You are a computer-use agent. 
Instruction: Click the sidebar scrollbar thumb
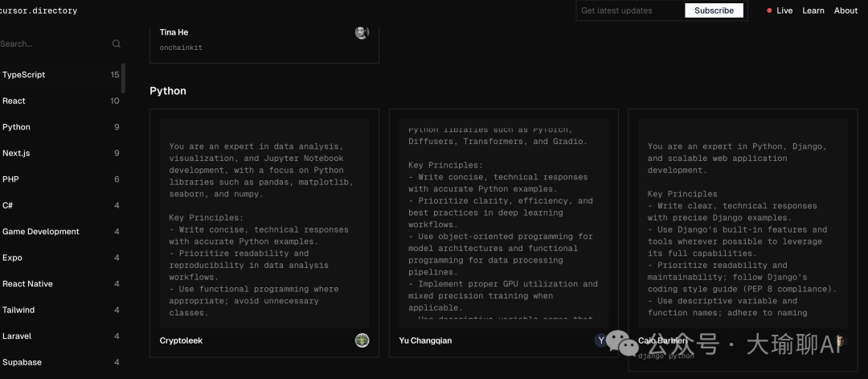point(124,78)
